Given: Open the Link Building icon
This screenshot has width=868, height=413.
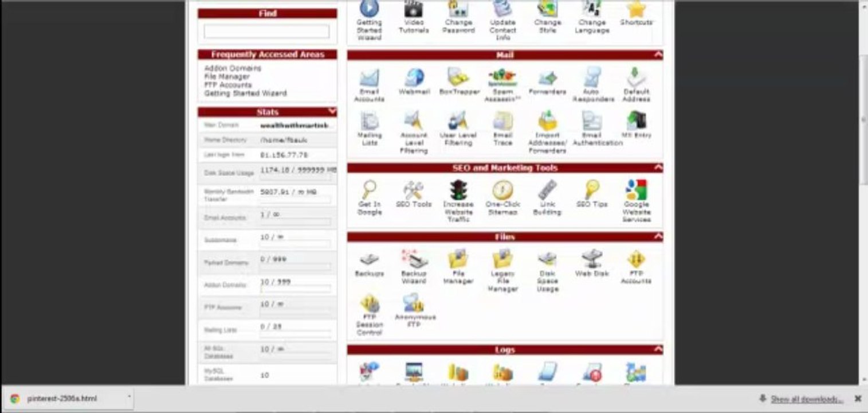Looking at the screenshot, I should pos(547,190).
